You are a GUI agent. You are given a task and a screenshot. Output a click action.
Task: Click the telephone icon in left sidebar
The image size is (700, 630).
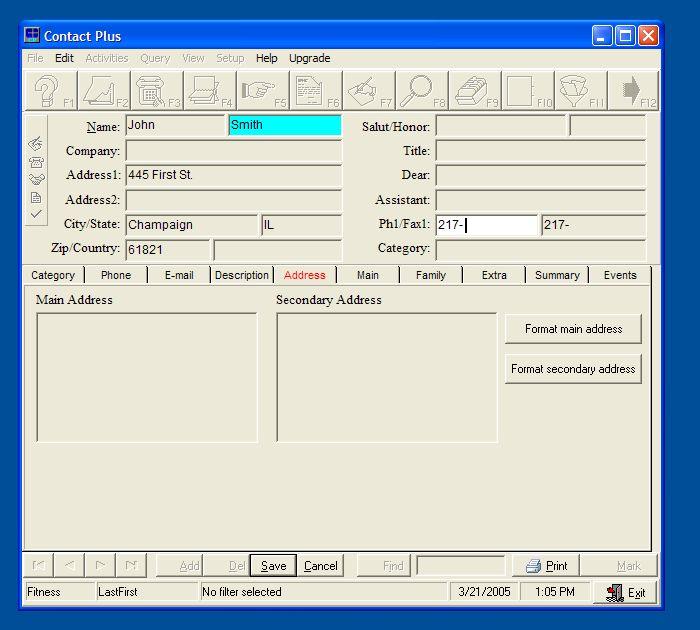pos(36,162)
